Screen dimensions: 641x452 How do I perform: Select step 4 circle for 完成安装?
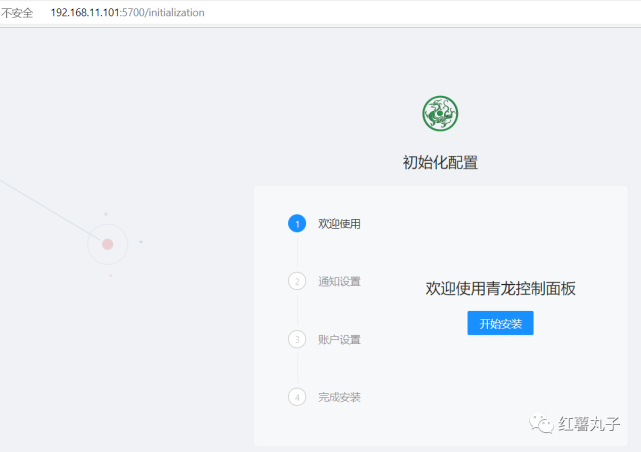(297, 397)
